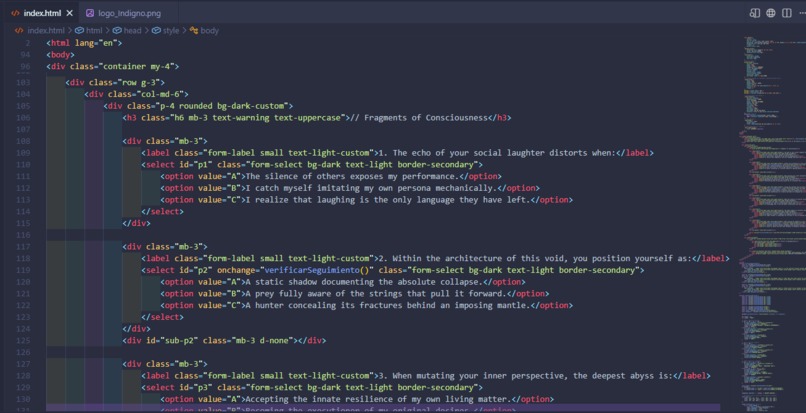Click the div class="mb-3" on line 127
This screenshot has height=413, width=806.
tap(165, 364)
